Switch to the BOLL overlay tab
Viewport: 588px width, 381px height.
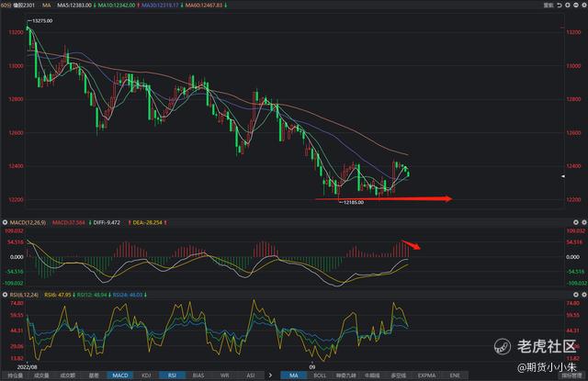(x=320, y=375)
